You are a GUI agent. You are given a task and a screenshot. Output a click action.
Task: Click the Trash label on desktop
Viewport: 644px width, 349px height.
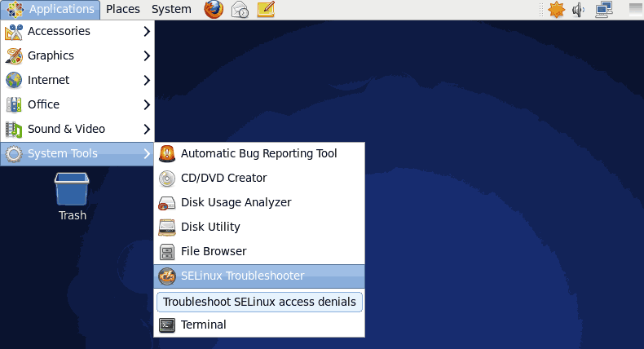point(73,215)
